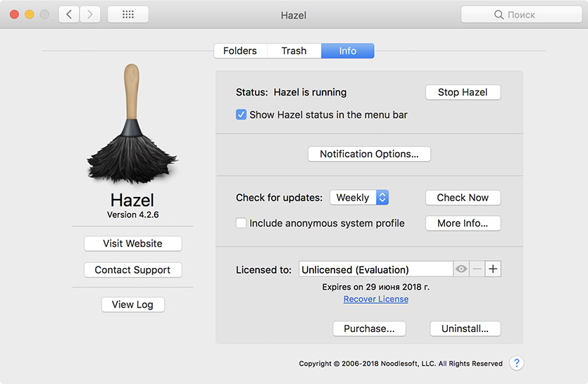This screenshot has width=588, height=384.
Task: Open Notification Options
Action: click(x=369, y=154)
